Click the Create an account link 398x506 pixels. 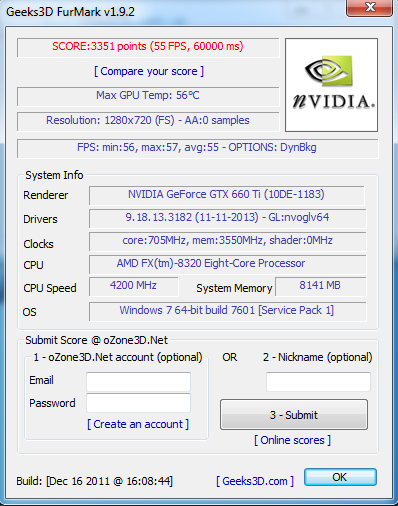tap(138, 424)
